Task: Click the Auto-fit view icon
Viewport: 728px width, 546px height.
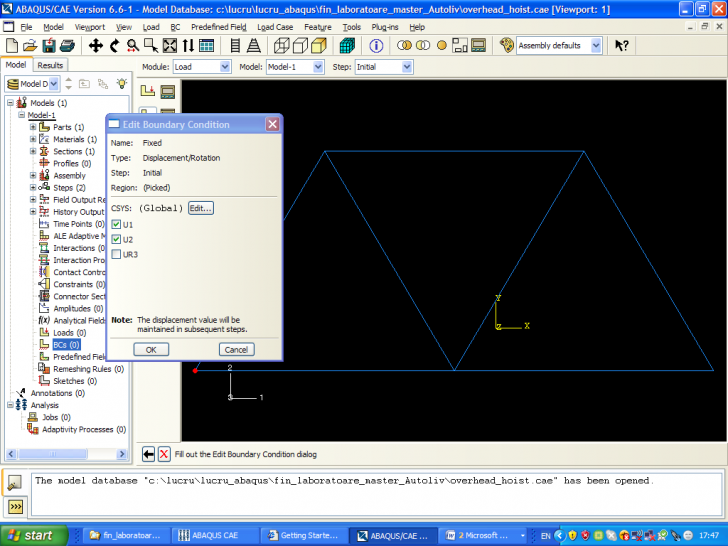Action: (x=170, y=45)
